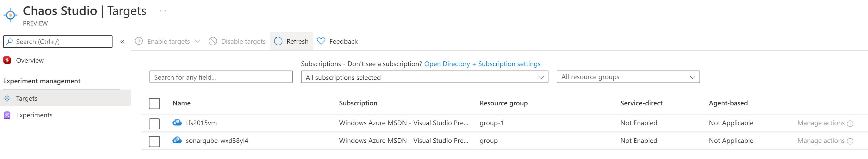
Task: Click the tfs2015vm VM icon
Action: (177, 122)
